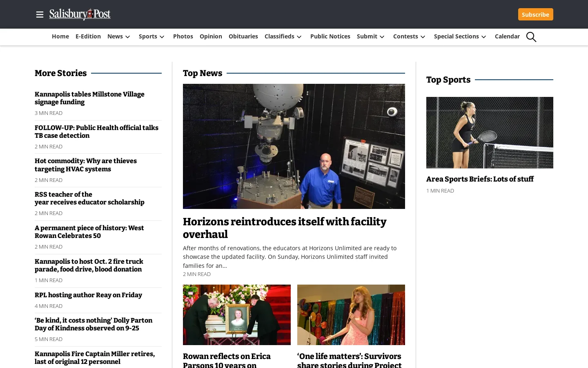Open the Public Notices menu item
Screen dimensions: 588x368
coord(330,36)
